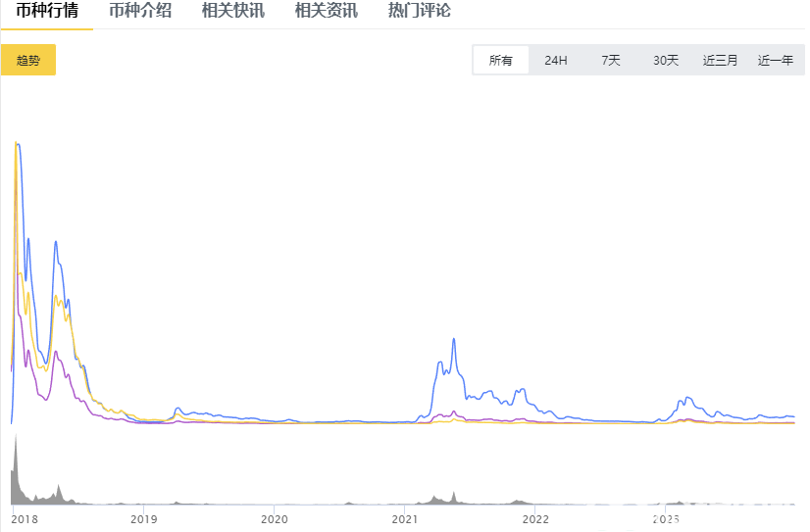Click the yellow 趋势 button

[28, 60]
